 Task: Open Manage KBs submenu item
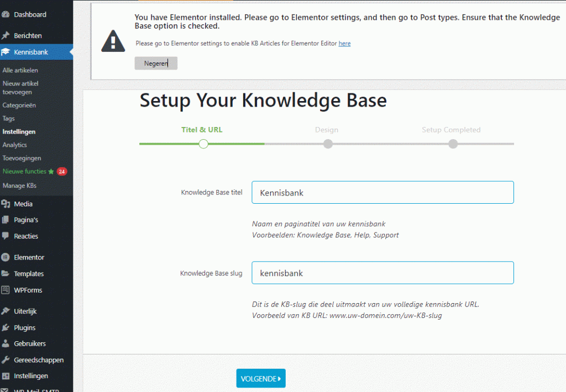(19, 186)
